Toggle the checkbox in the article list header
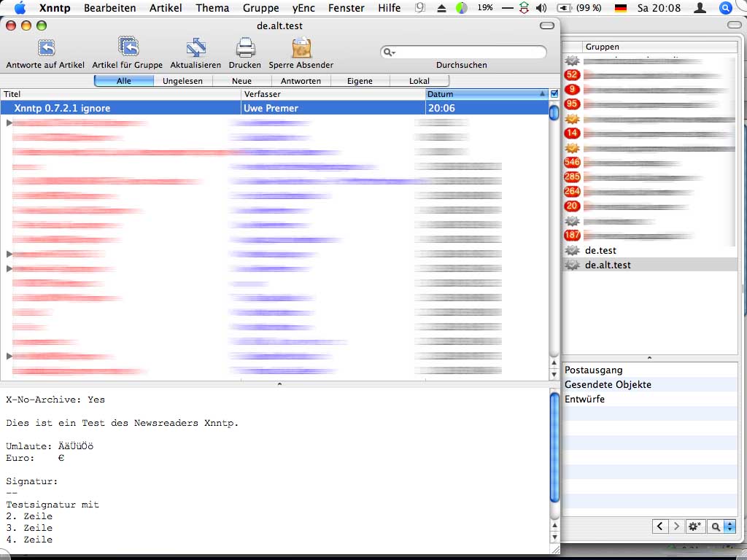This screenshot has height=560, width=747. coord(554,94)
